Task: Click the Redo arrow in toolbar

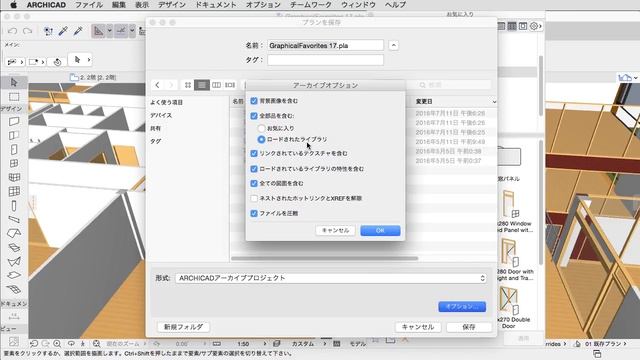Action: coord(27,31)
